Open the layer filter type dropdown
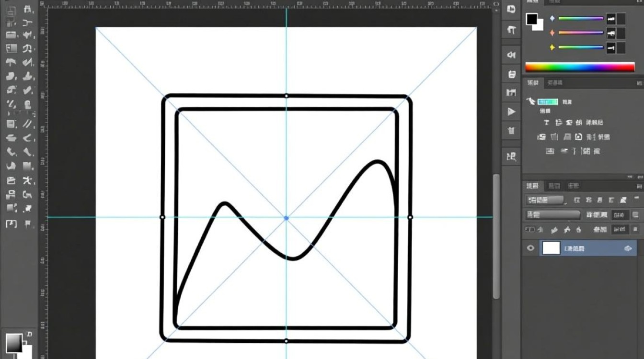Viewport: 644px width, 359px height. click(x=545, y=200)
